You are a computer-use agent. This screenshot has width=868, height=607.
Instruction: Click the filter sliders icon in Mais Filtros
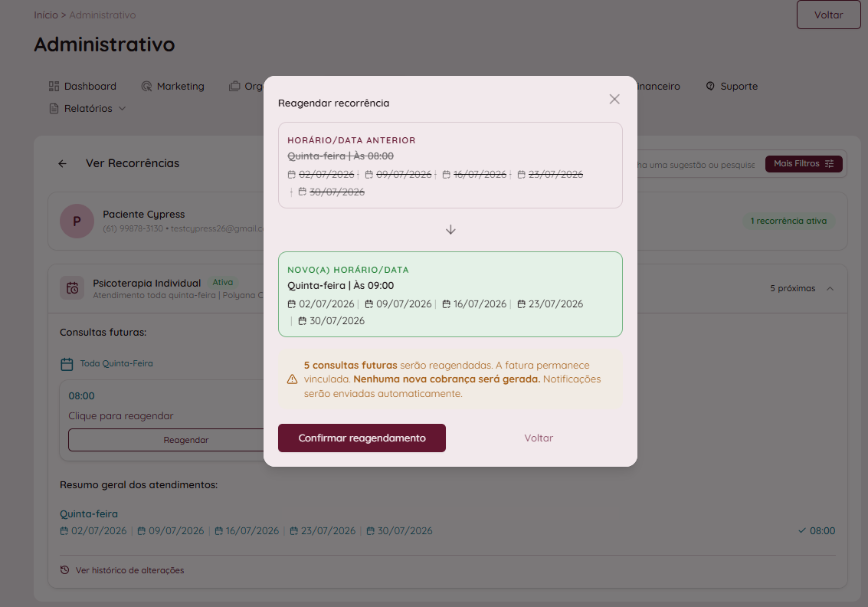(829, 164)
